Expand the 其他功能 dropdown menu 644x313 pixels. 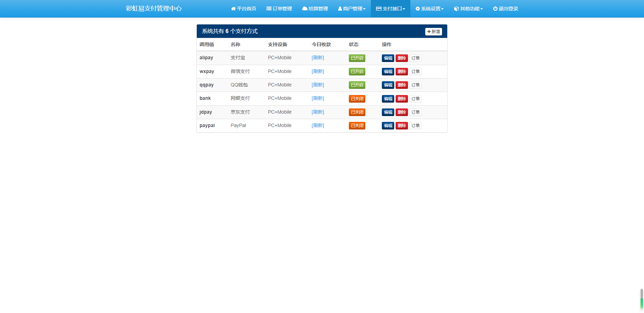click(x=468, y=9)
